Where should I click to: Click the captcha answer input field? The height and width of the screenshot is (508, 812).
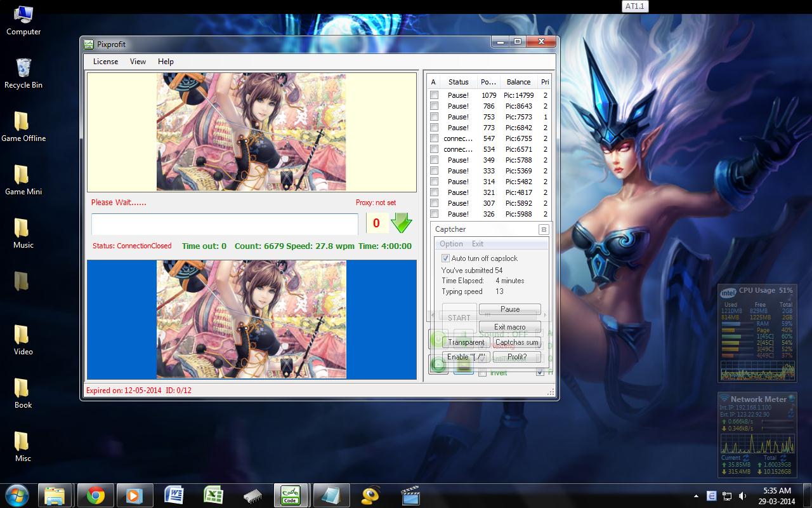click(x=225, y=224)
